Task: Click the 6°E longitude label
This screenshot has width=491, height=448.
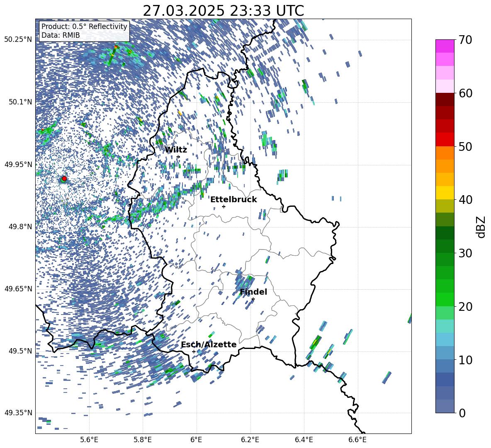Action: 196,440
